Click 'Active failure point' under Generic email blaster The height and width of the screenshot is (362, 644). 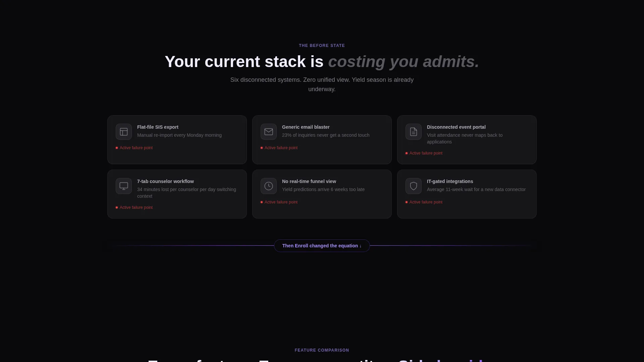click(x=281, y=148)
